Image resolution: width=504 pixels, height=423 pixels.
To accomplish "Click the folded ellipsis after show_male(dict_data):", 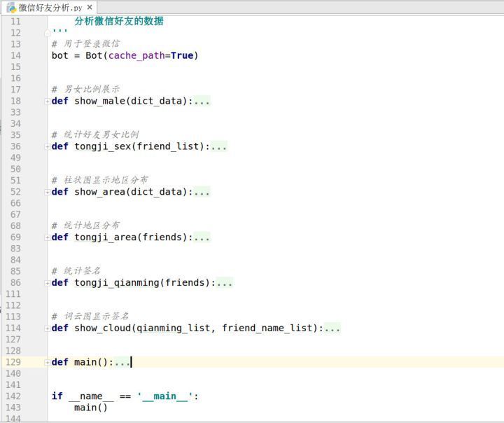I will click(202, 102).
